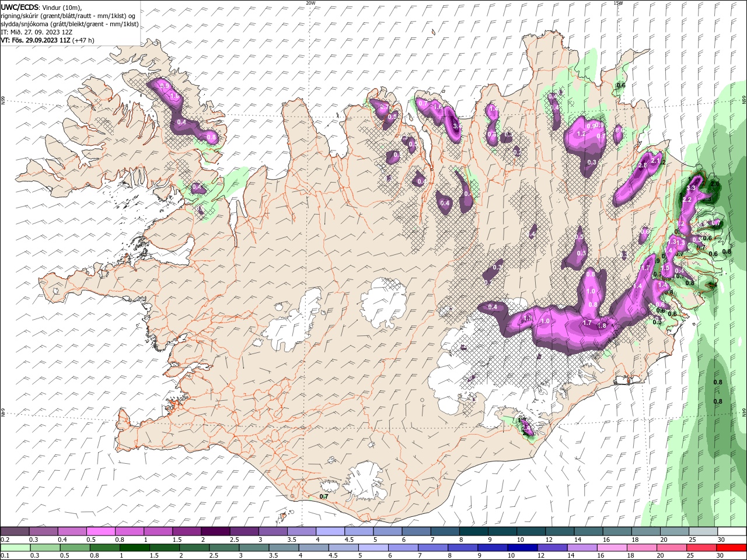Viewport: 747px width, 560px height.
Task: Click the '1.4' snowfall value near the eastern fjords
Action: tap(637, 286)
